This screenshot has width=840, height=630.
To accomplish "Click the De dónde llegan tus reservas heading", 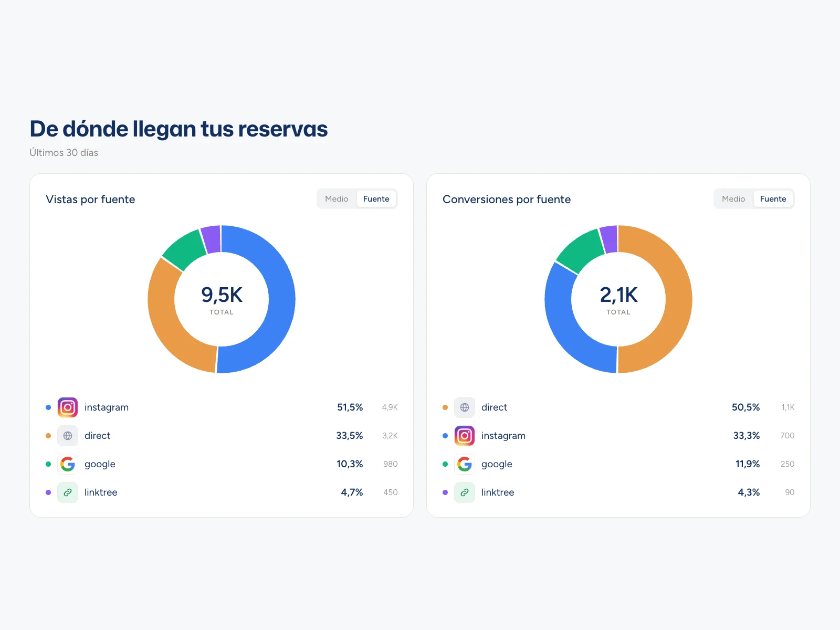I will click(178, 129).
